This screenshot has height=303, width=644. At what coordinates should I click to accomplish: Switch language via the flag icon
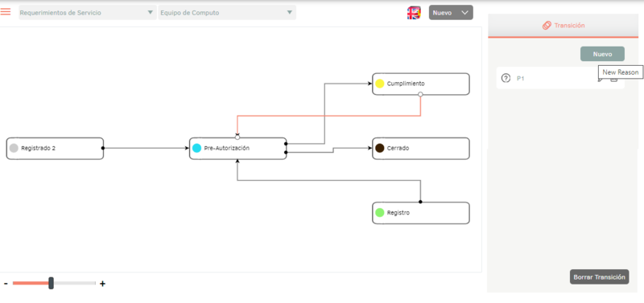point(414,13)
